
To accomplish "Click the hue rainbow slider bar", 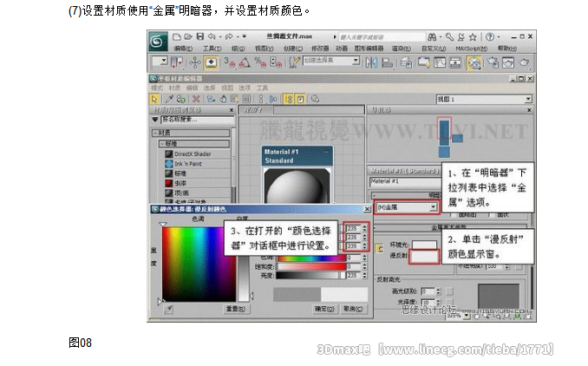I will [310, 258].
